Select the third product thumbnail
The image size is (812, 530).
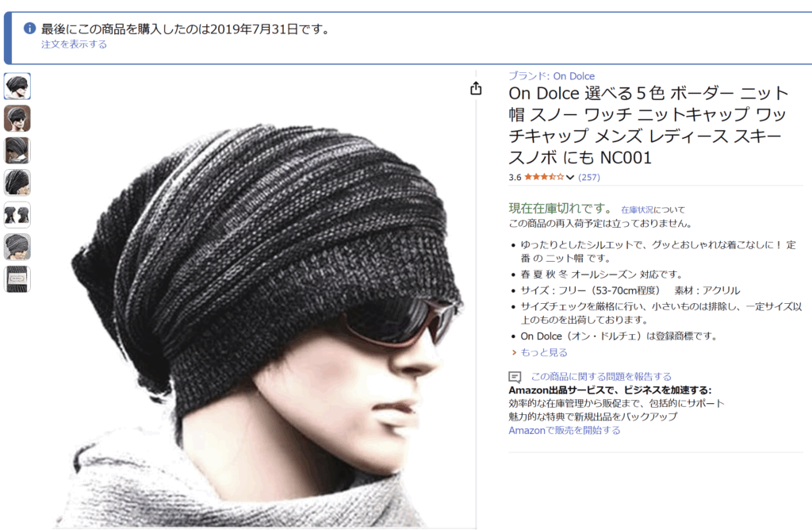[x=17, y=151]
